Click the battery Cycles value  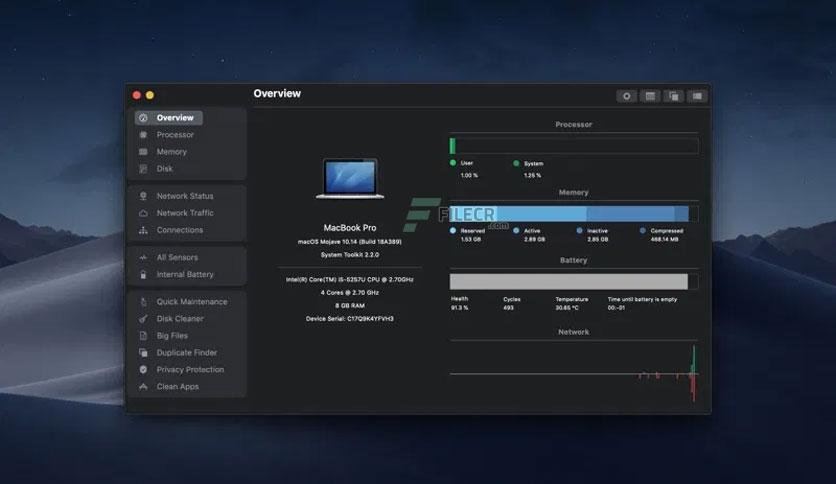pos(508,308)
